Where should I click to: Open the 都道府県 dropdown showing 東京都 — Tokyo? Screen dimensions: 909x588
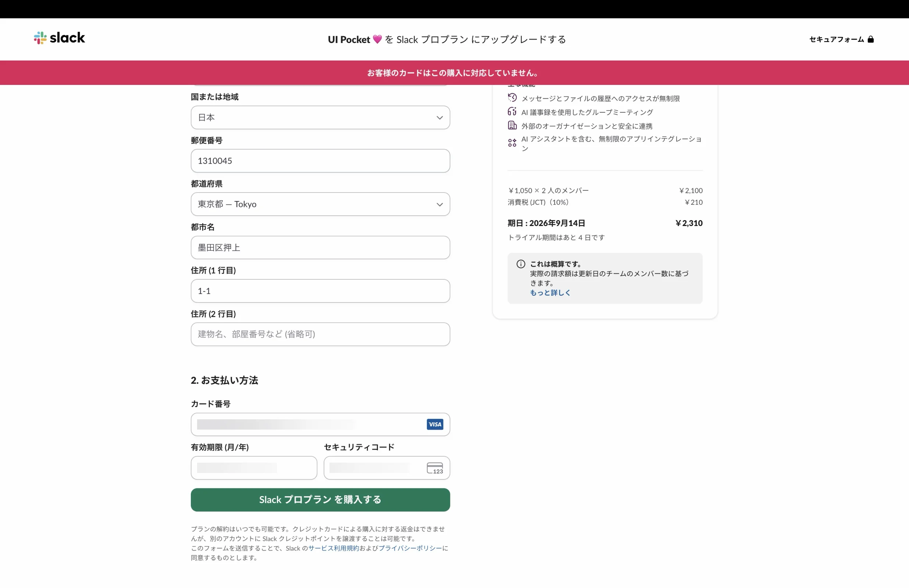[x=320, y=204]
